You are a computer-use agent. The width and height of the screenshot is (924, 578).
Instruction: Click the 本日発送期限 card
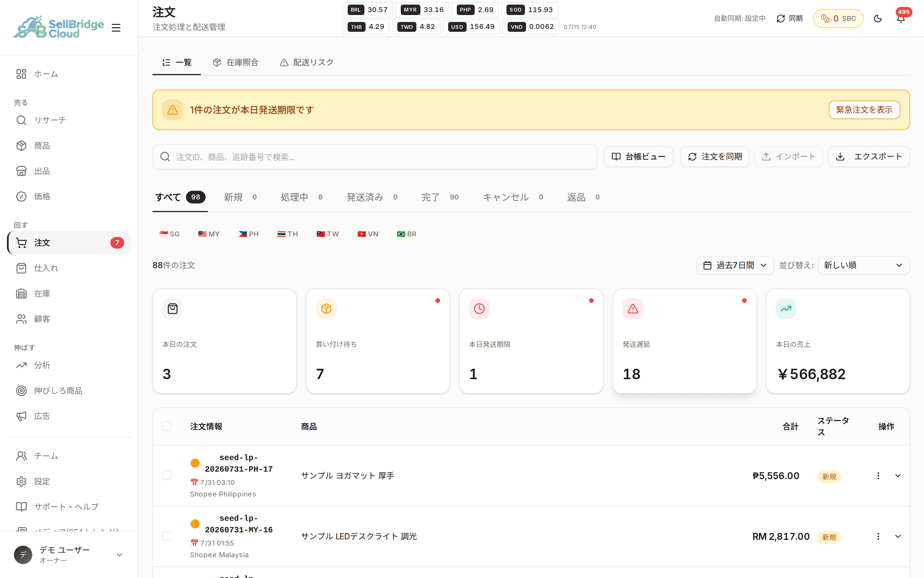531,341
